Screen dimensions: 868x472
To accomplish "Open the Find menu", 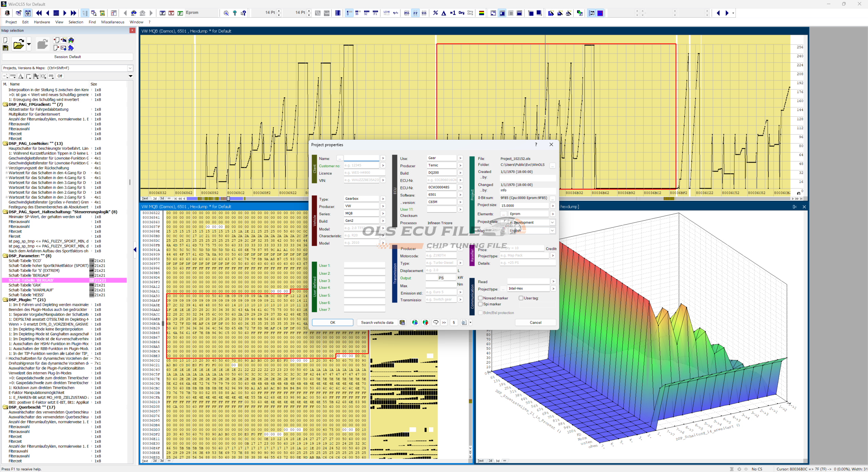I will (92, 22).
